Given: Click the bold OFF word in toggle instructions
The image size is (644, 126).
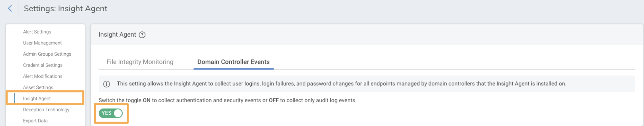Looking at the screenshot, I should pyautogui.click(x=273, y=100).
